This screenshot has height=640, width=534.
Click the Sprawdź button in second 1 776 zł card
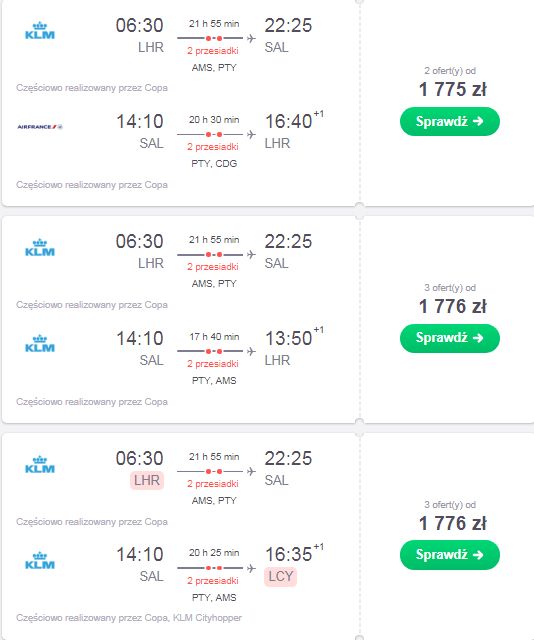449,555
